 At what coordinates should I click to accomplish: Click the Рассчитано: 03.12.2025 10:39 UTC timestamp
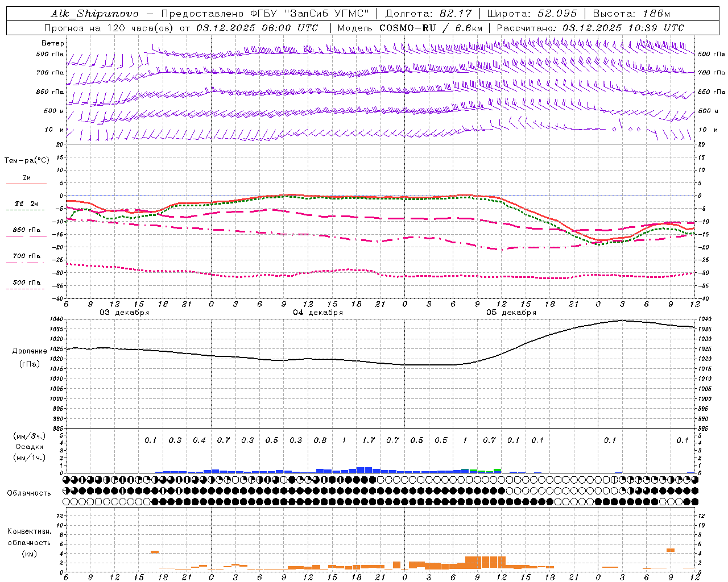590,28
